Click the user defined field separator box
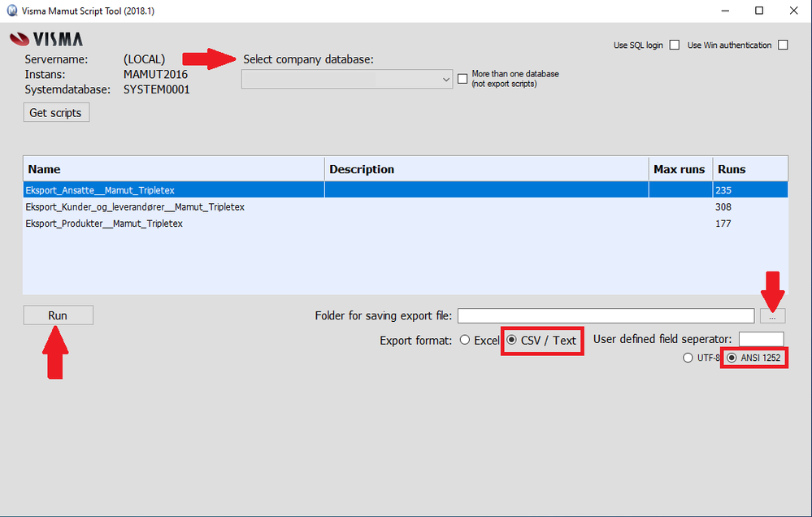 tap(762, 339)
